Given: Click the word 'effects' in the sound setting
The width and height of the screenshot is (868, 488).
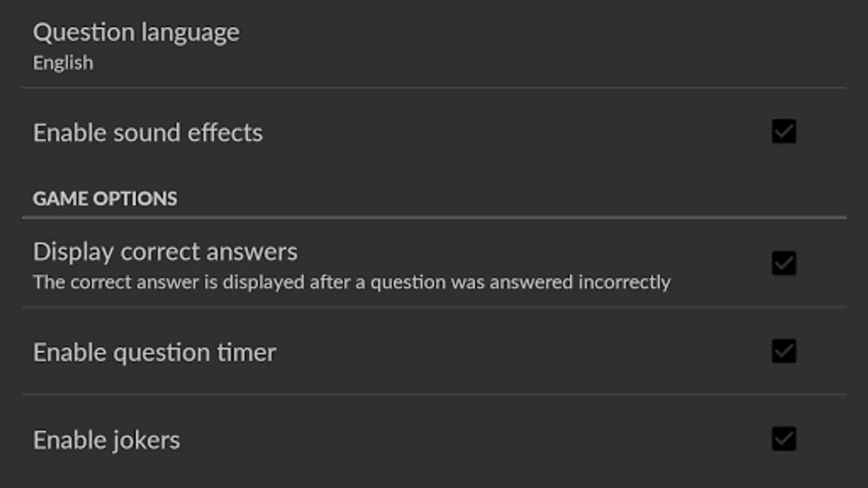Looking at the screenshot, I should pos(225,133).
